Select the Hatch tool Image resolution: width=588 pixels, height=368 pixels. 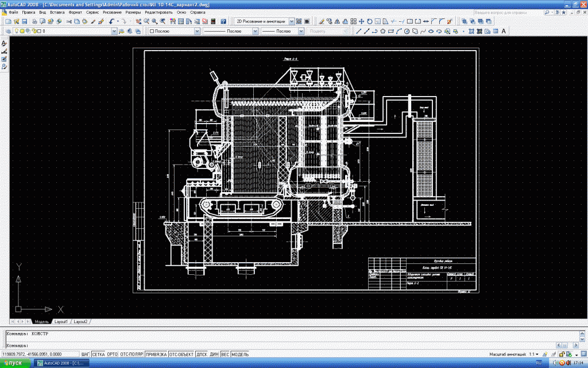(x=471, y=31)
